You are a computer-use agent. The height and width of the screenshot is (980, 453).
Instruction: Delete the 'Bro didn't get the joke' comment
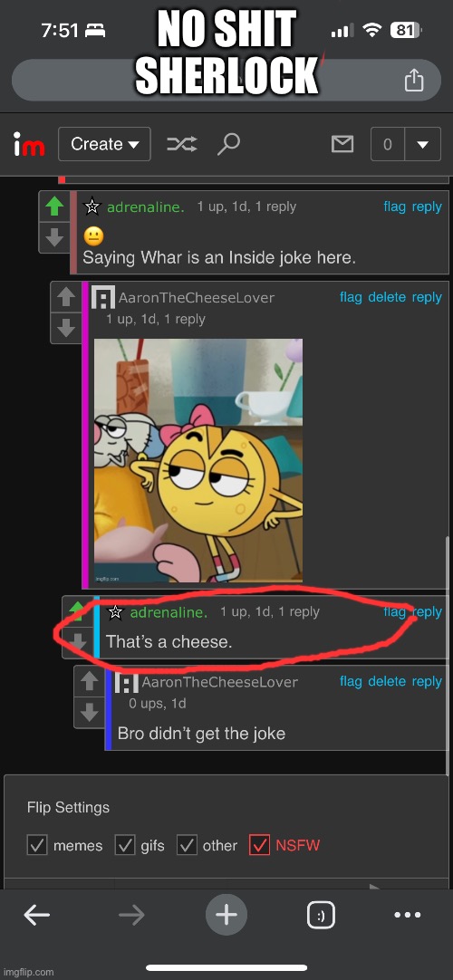[x=388, y=681]
